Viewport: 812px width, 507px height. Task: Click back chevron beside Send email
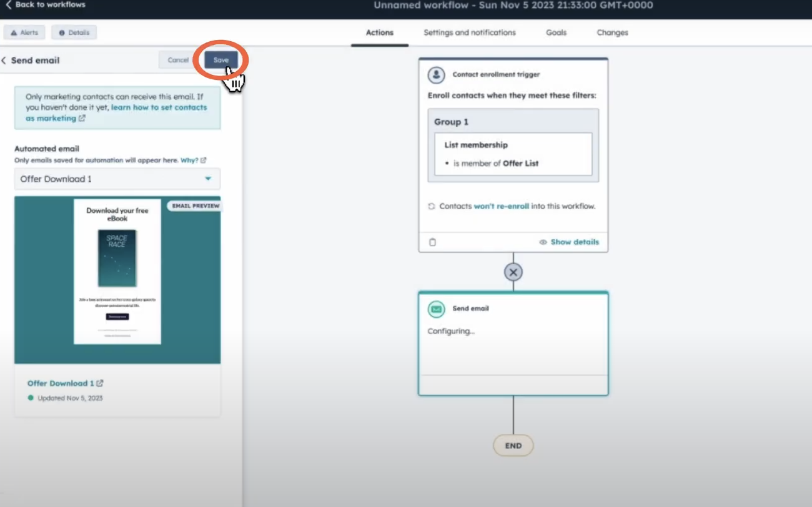tap(4, 61)
